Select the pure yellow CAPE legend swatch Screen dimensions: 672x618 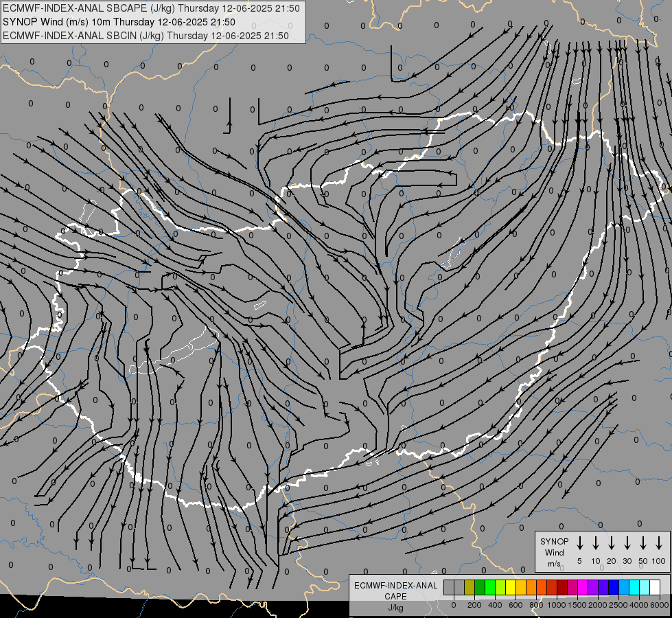[511, 587]
